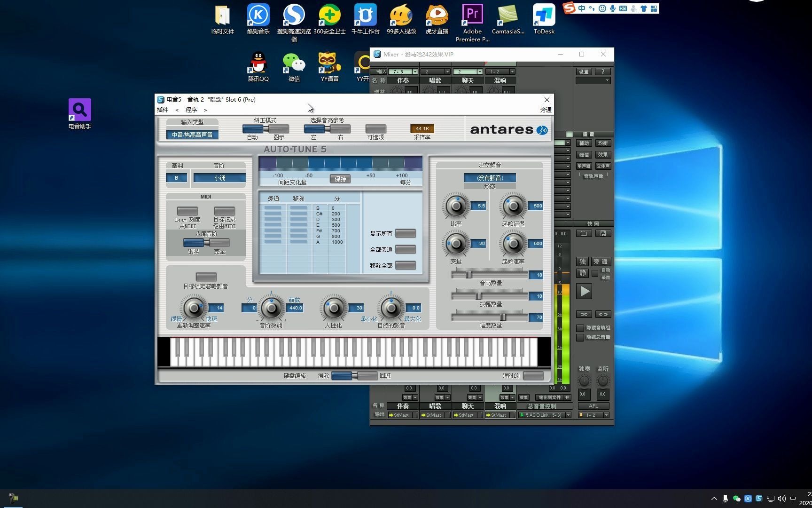Click the 重新调整速率 knob
Screen dimensions: 812x508
tap(193, 308)
